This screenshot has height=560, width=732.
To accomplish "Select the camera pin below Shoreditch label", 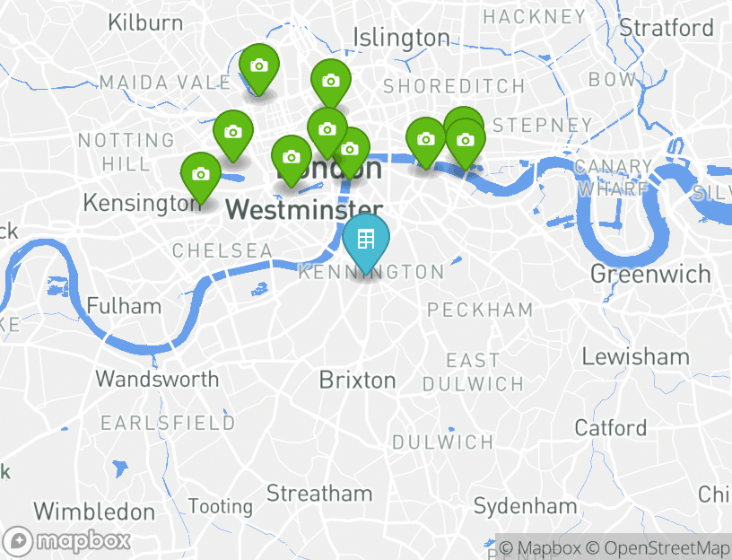I will 426,142.
